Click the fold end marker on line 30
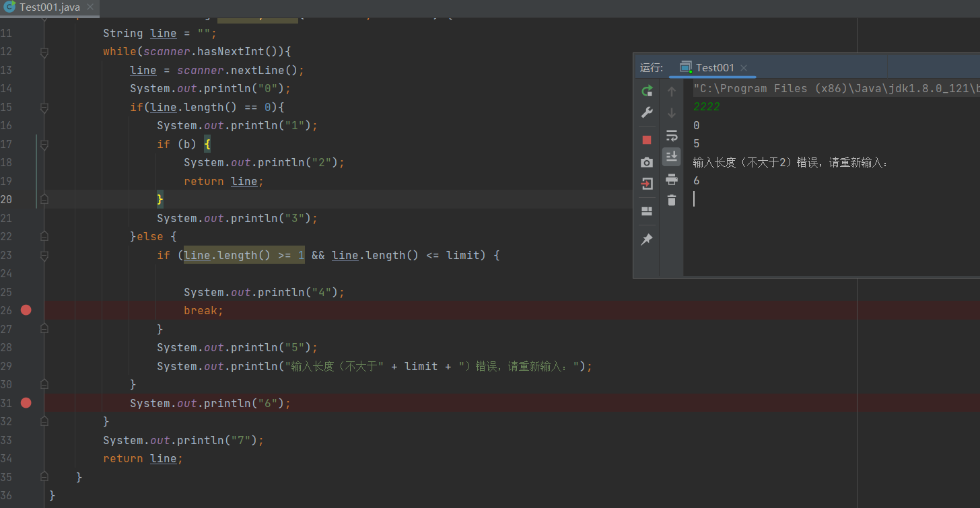980x508 pixels. tap(44, 384)
